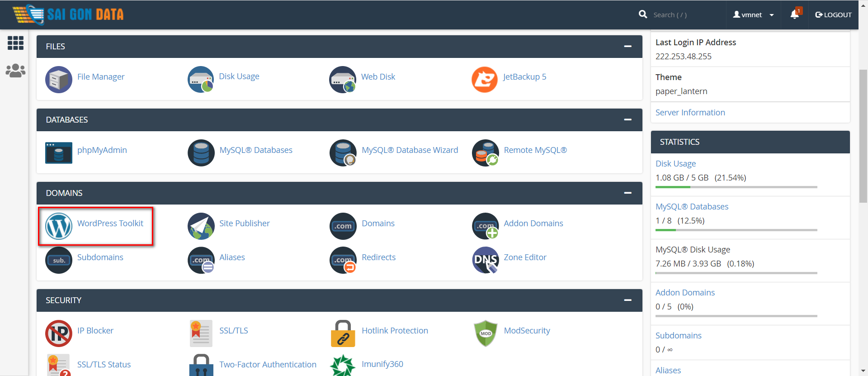
Task: Click the Two-Factor Authentication icon
Action: point(201,365)
